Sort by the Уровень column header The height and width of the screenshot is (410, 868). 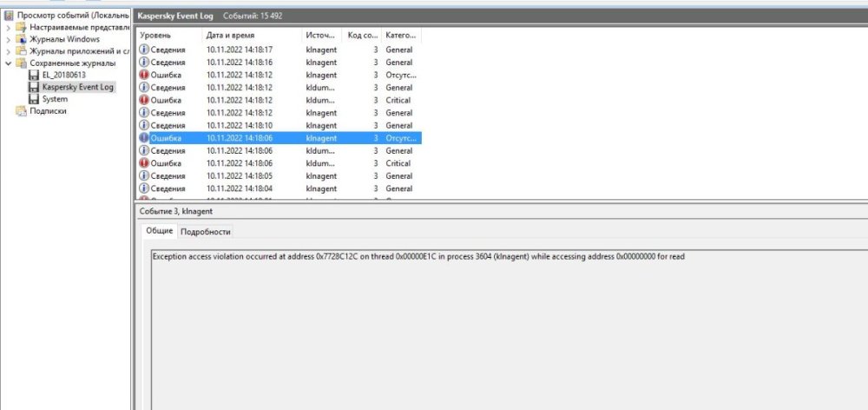point(169,36)
